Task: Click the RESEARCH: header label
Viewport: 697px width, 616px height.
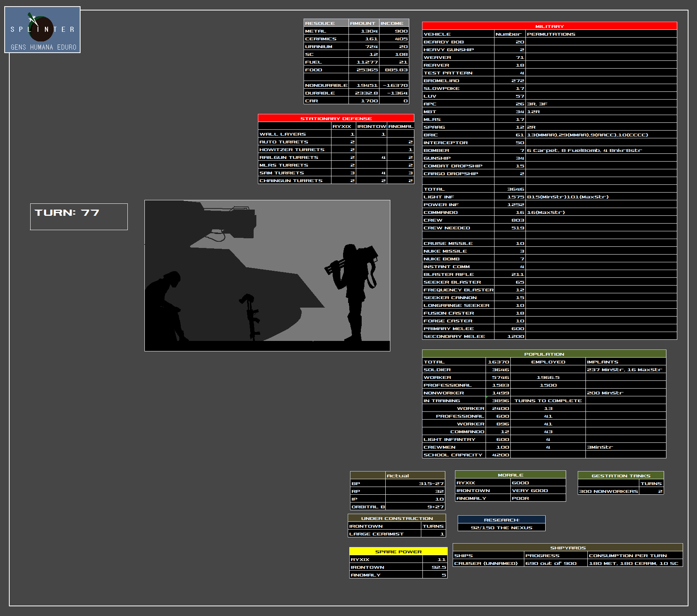Action: coord(501,520)
